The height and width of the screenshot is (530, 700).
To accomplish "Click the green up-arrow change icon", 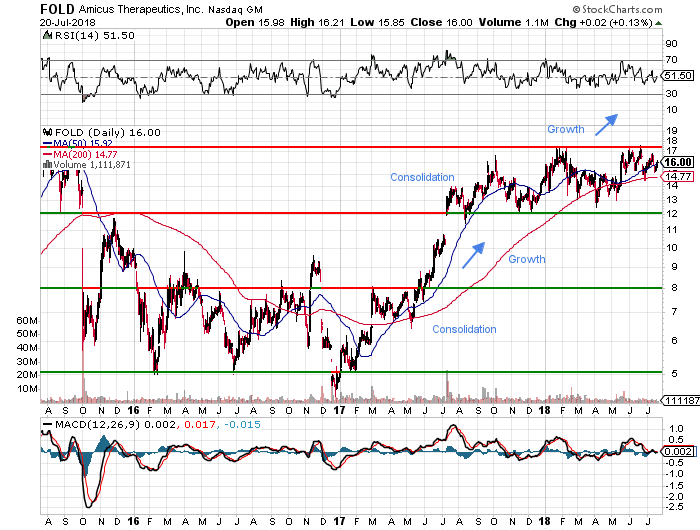I will [x=658, y=23].
